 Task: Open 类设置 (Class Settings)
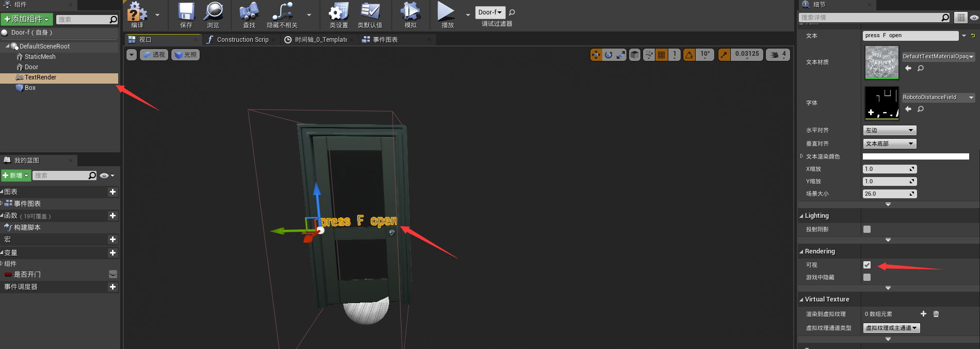tap(339, 15)
